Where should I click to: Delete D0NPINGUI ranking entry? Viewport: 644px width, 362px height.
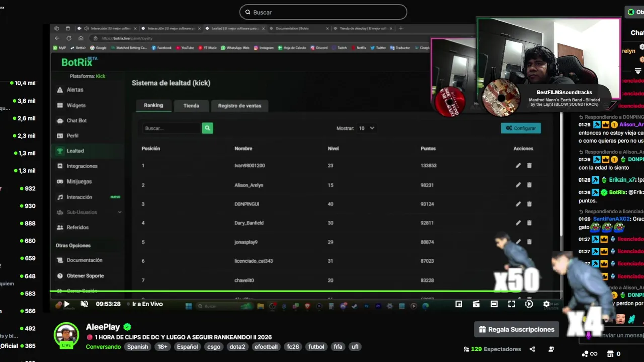529,204
